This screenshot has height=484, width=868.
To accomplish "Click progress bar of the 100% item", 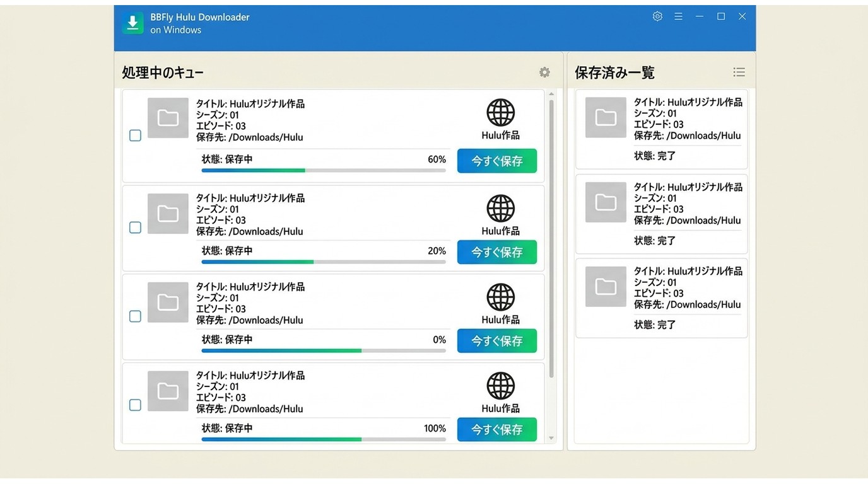I will (x=324, y=439).
